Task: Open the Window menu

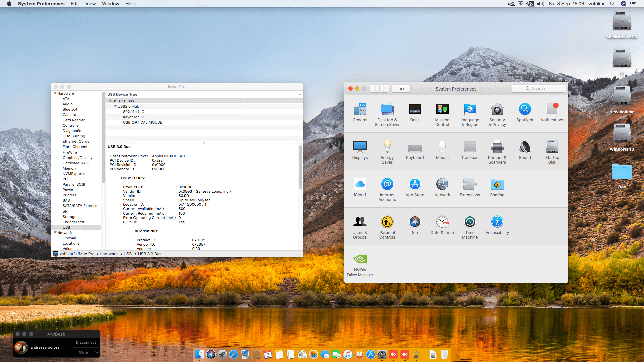Action: pos(111,4)
